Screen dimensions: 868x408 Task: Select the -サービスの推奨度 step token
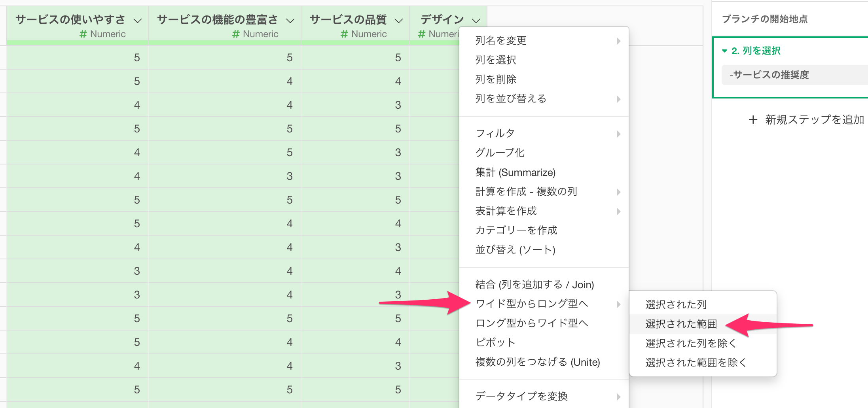[x=794, y=75]
